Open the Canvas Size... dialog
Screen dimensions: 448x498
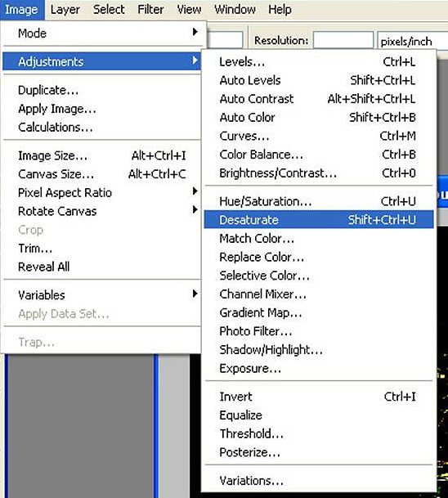click(101, 174)
